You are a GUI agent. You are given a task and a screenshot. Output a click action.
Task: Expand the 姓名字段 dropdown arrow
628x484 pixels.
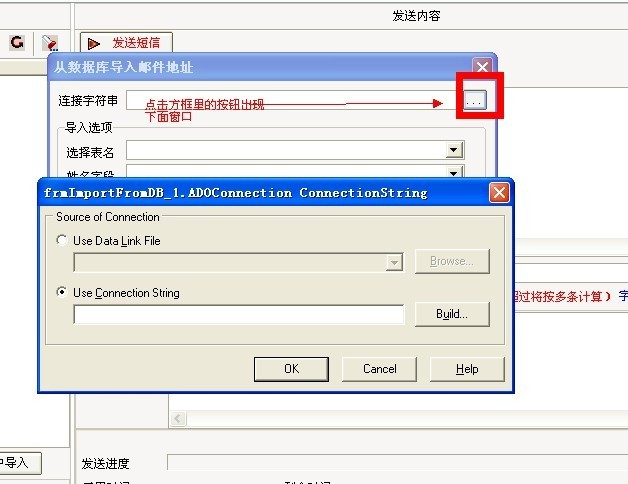tap(454, 172)
